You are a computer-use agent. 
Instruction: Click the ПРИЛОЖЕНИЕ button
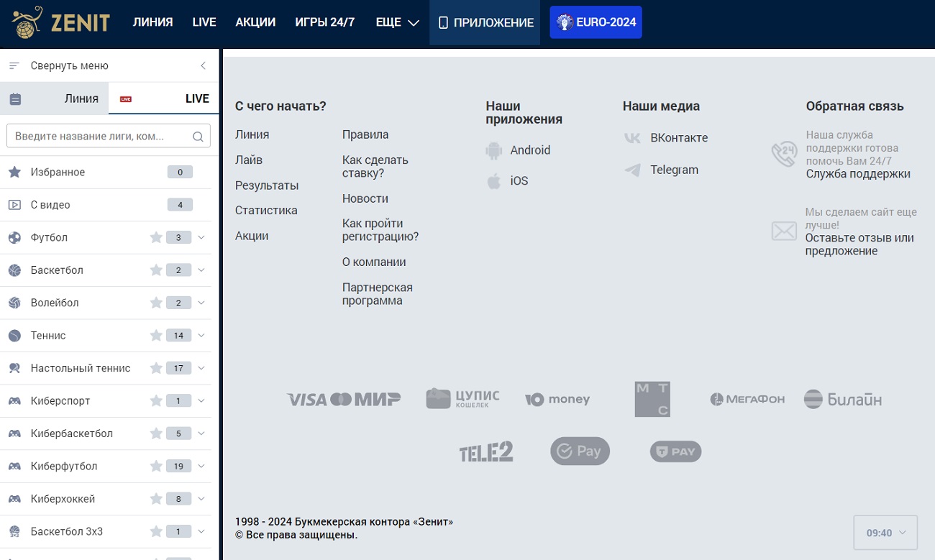(x=485, y=22)
